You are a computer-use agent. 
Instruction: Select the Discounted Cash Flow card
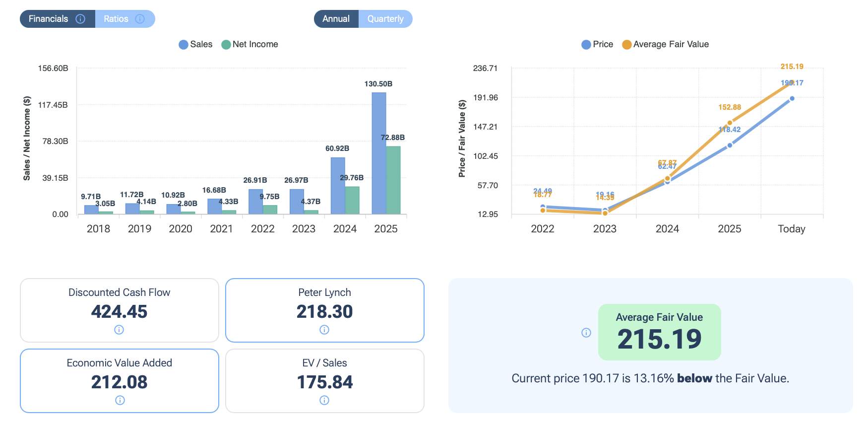point(120,310)
